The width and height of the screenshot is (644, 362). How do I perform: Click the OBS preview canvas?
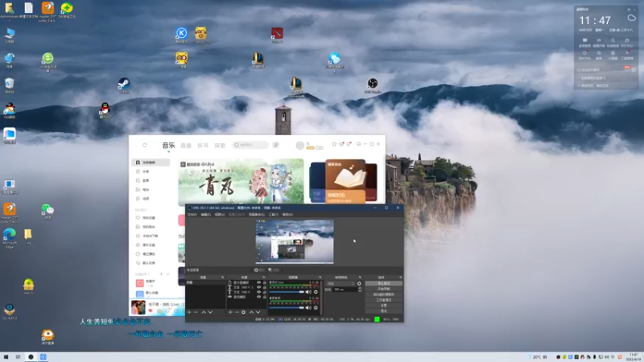pyautogui.click(x=295, y=242)
